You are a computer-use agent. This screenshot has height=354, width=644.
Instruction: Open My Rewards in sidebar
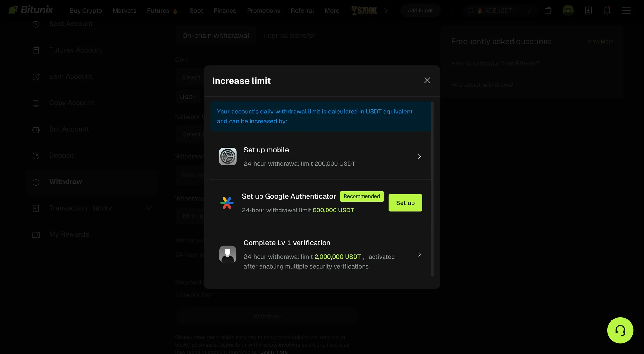pos(69,234)
